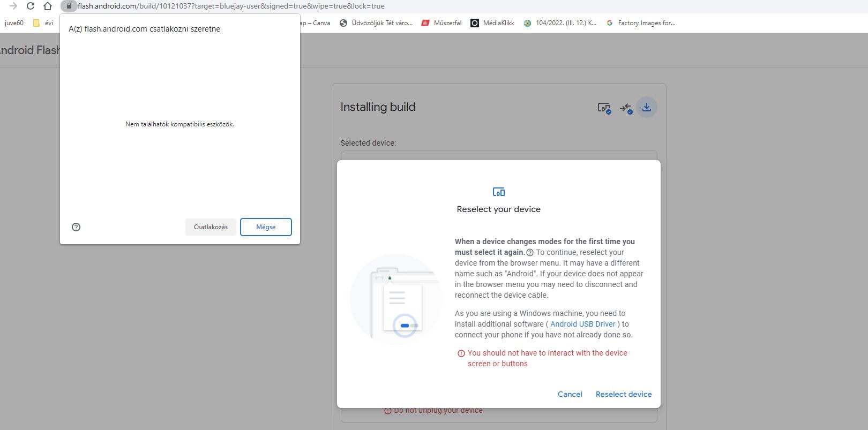This screenshot has width=868, height=430.
Task: Open the Üdvözöljük Tét váro... bookmark
Action: pos(376,23)
